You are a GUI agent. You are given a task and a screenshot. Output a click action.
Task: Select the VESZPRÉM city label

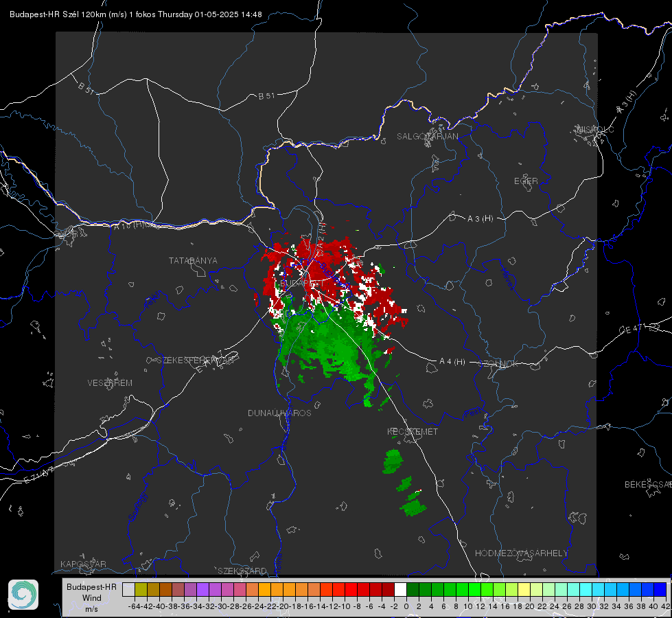click(x=110, y=383)
